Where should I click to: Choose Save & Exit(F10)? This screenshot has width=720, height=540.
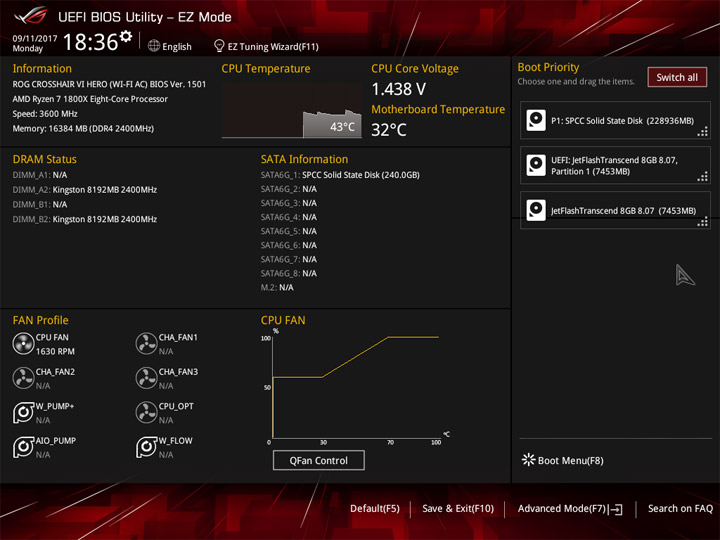click(458, 508)
